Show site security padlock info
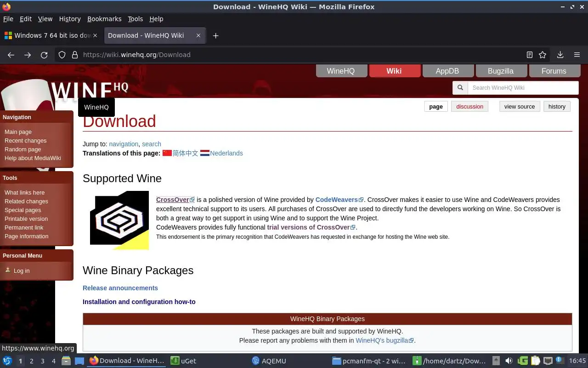588x368 pixels. point(75,55)
